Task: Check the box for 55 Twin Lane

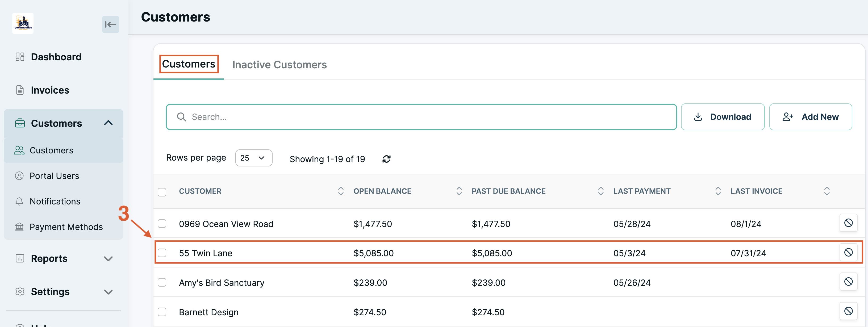Action: tap(162, 253)
